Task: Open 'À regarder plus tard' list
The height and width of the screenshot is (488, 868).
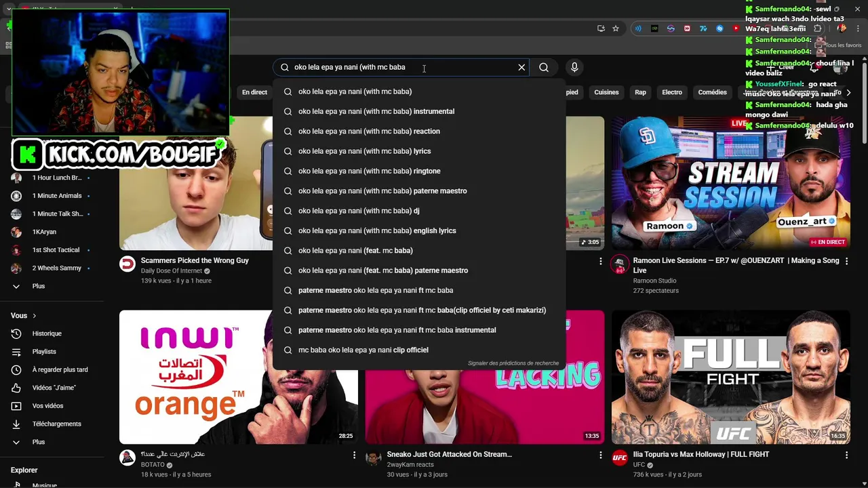Action: pos(52,369)
